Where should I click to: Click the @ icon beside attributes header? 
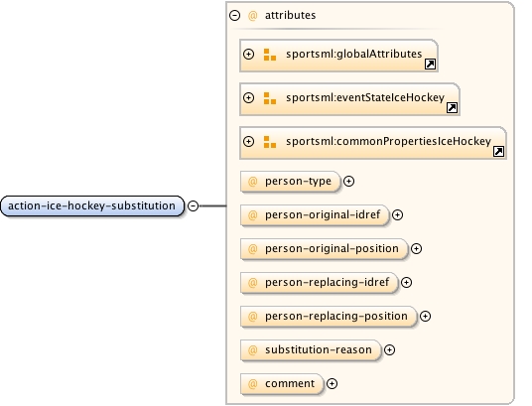click(x=253, y=16)
